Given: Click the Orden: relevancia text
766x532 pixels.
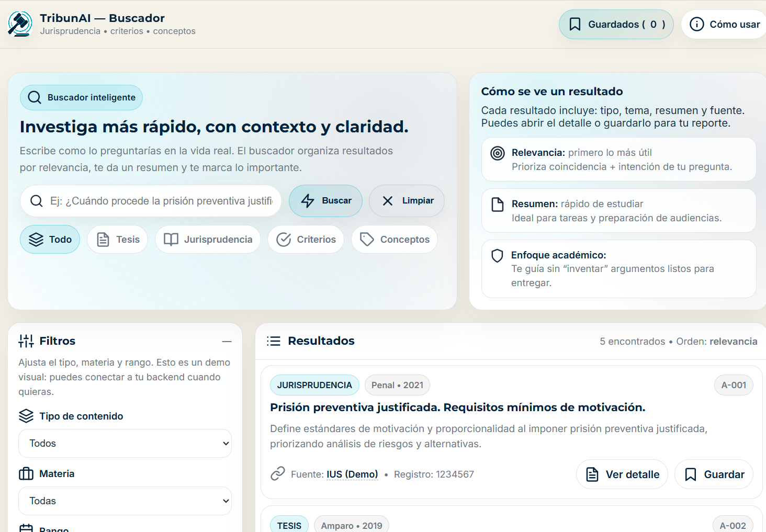Looking at the screenshot, I should tap(717, 342).
